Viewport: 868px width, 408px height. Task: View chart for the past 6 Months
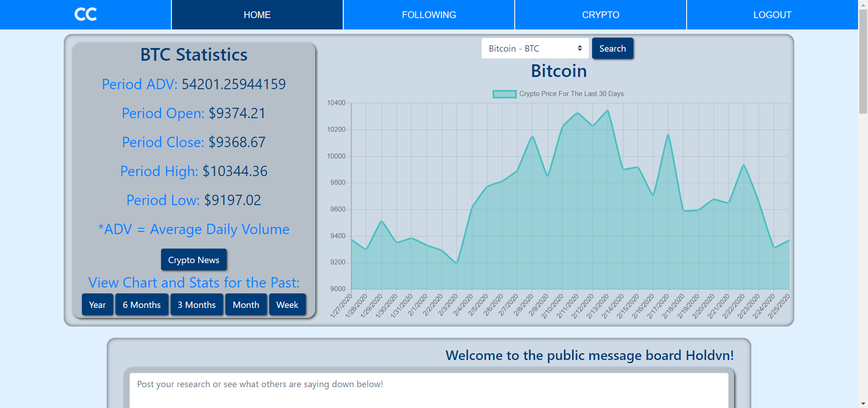[142, 305]
